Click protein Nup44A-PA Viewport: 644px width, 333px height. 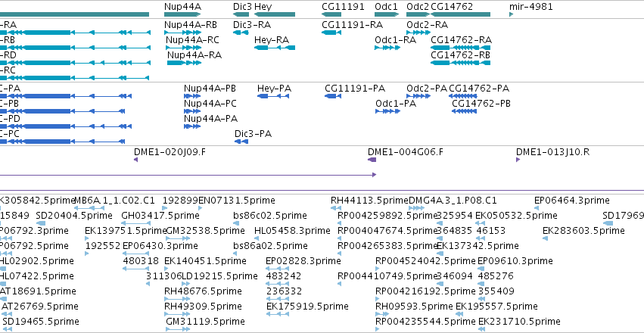(x=192, y=126)
